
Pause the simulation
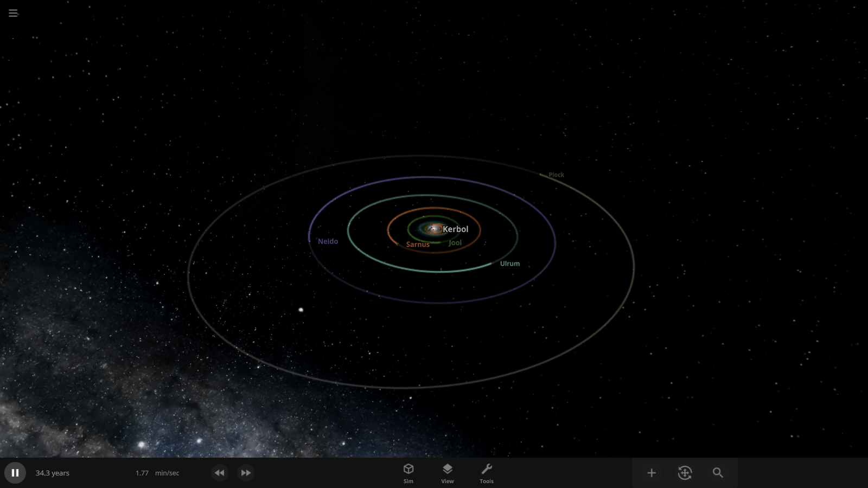tap(15, 473)
